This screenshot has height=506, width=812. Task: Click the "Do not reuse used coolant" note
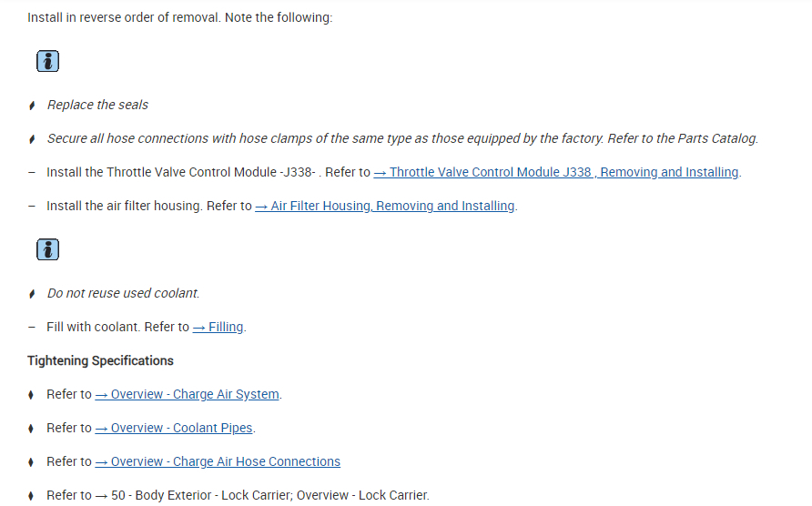click(123, 293)
